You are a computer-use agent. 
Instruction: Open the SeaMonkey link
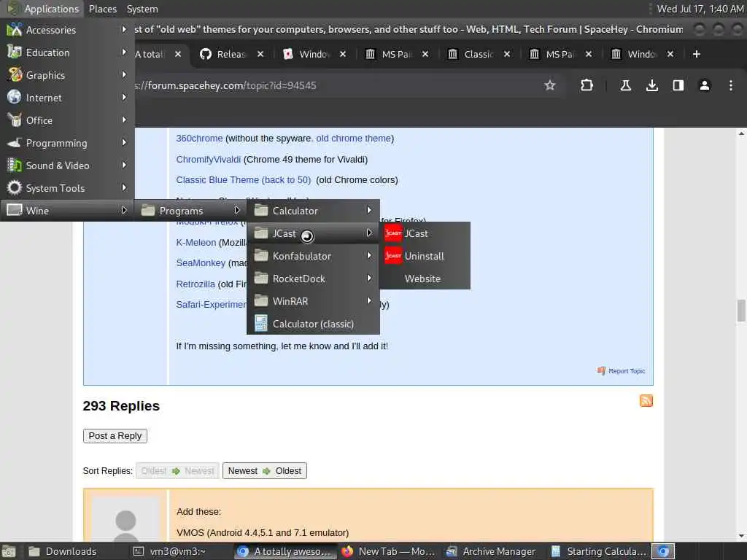[201, 262]
